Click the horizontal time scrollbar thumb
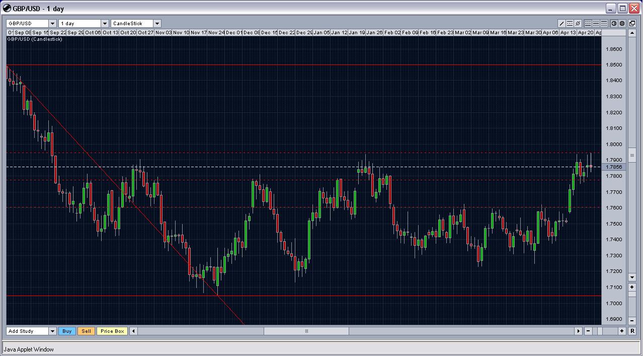Screen dimensions: 644x356 pos(306,331)
